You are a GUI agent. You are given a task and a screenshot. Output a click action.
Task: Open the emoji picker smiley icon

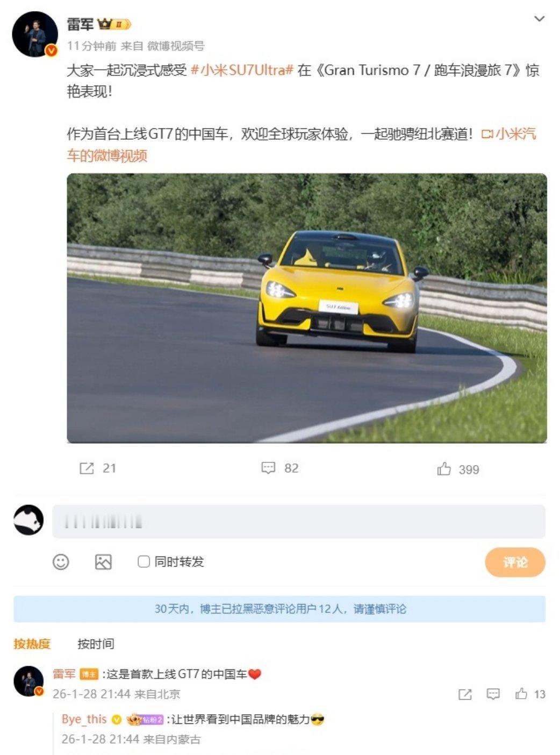[x=61, y=562]
